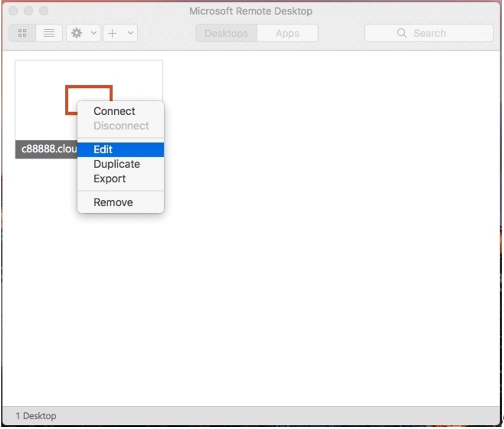Image resolution: width=504 pixels, height=429 pixels.
Task: Choose Remove from the context menu
Action: (x=121, y=202)
